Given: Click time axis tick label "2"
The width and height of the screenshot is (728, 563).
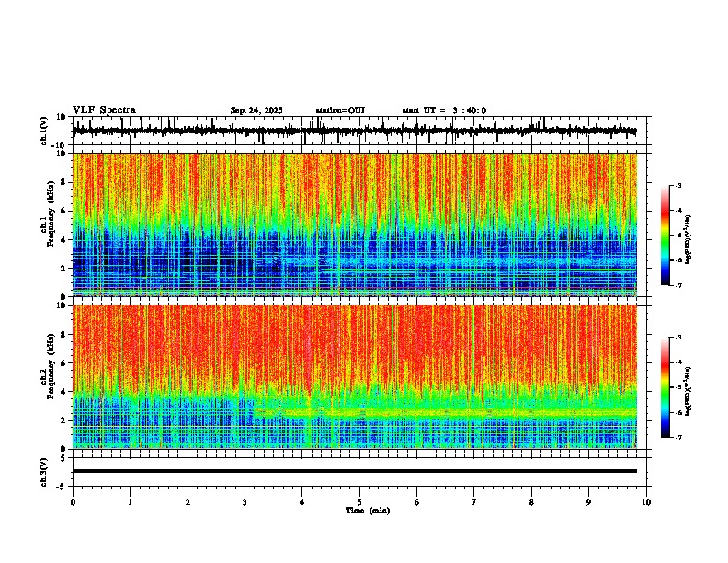Looking at the screenshot, I should click(188, 502).
